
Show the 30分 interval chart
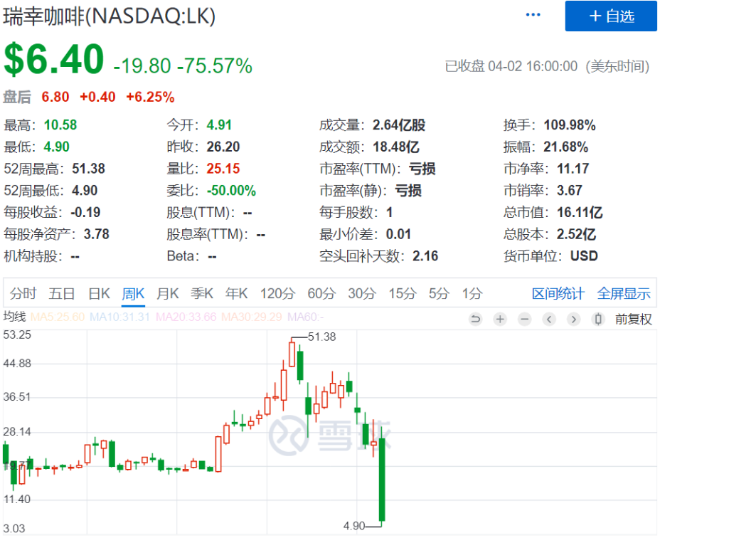361,293
